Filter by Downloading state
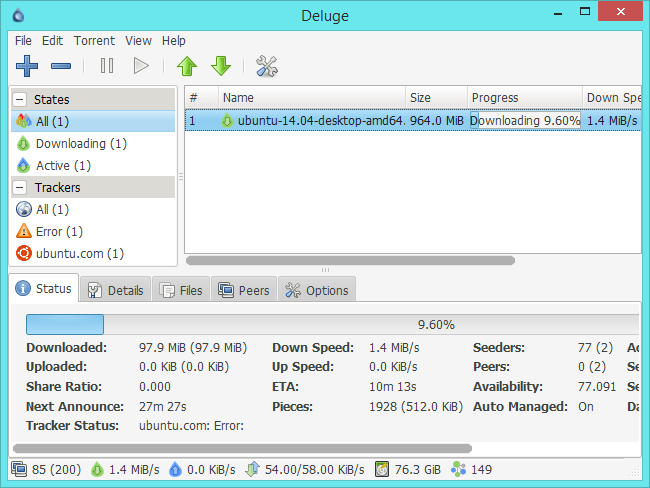 [x=80, y=143]
